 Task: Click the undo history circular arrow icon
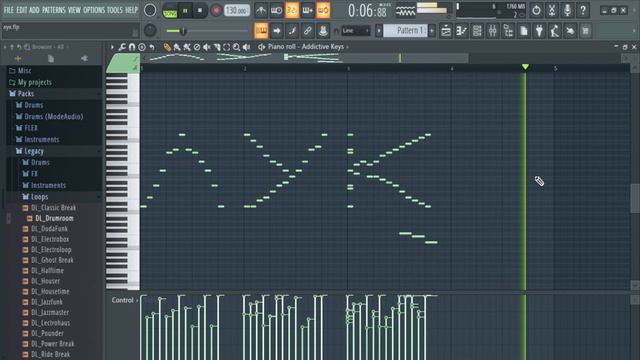point(536,10)
